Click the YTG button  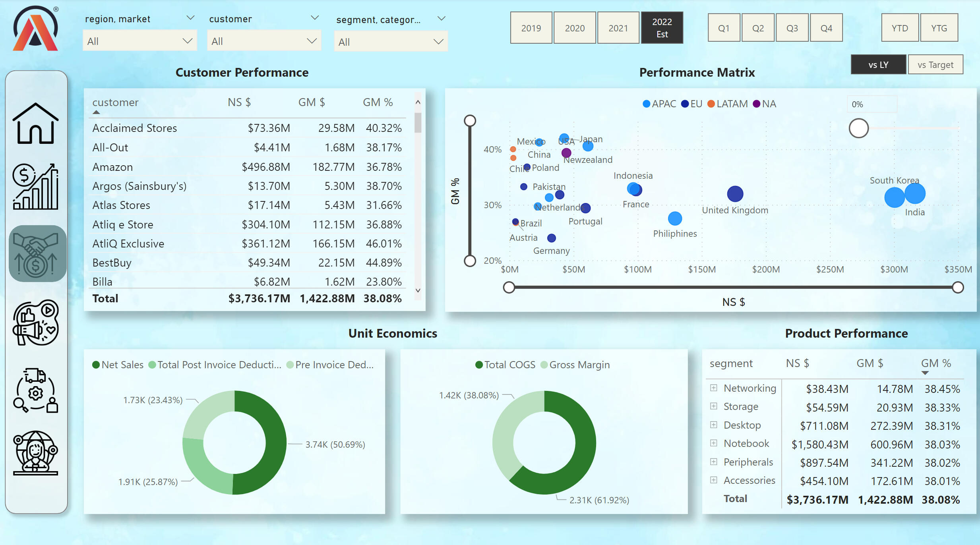point(939,28)
